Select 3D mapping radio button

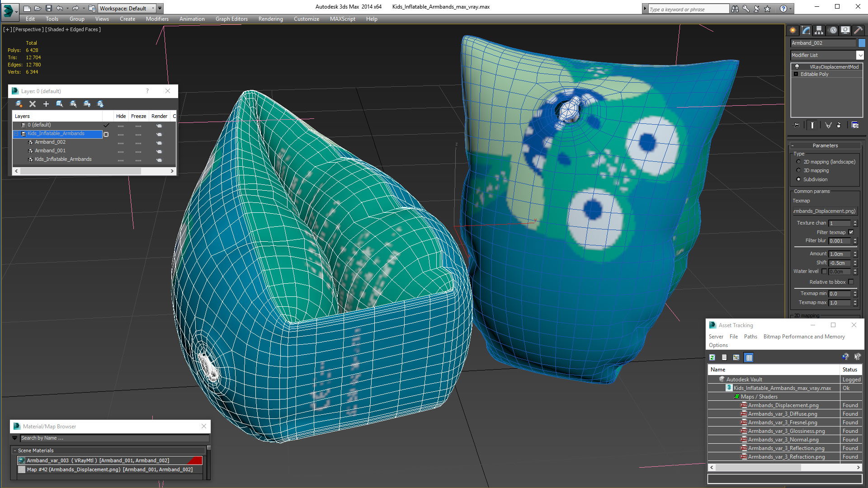[798, 170]
